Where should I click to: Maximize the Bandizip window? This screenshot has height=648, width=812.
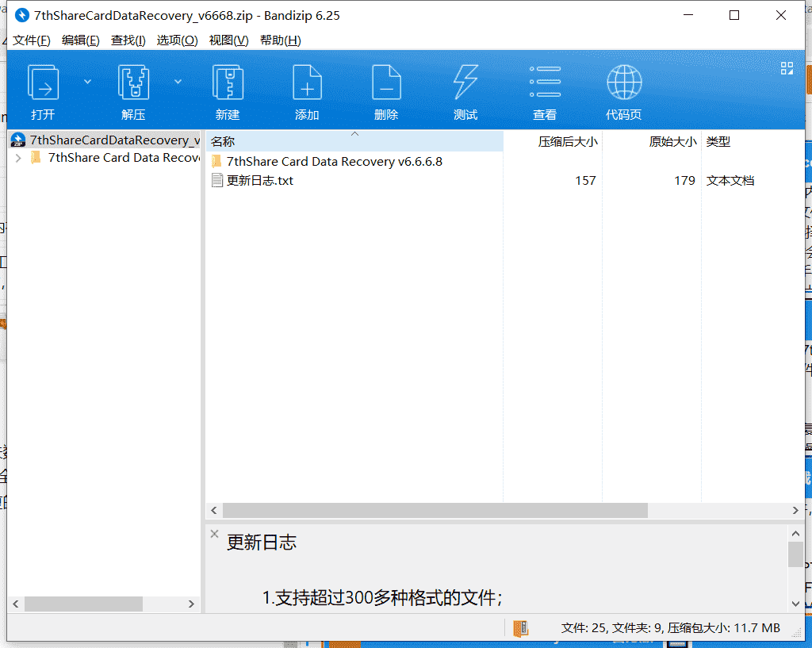tap(734, 15)
